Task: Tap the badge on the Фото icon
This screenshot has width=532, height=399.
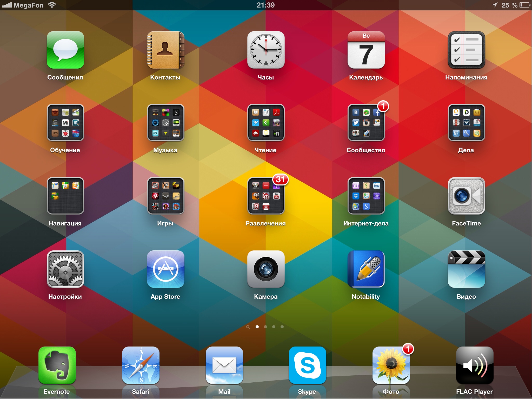Action: 408,349
